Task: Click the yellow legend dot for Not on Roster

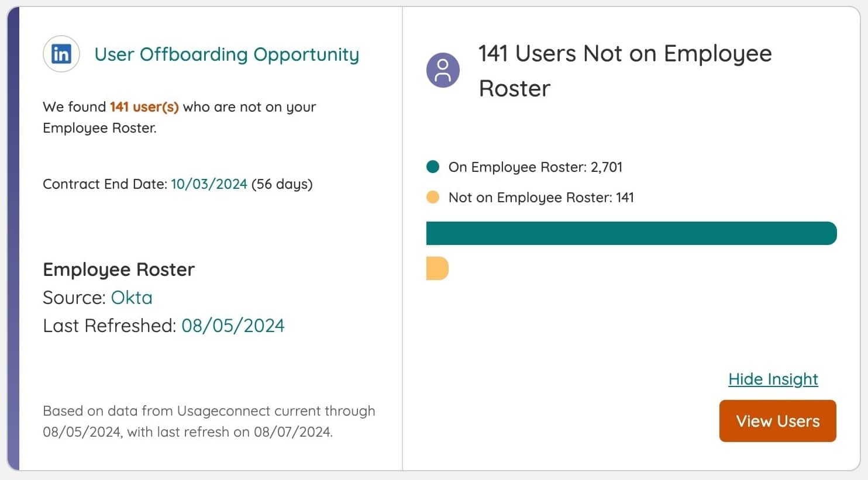Action: [x=433, y=198]
